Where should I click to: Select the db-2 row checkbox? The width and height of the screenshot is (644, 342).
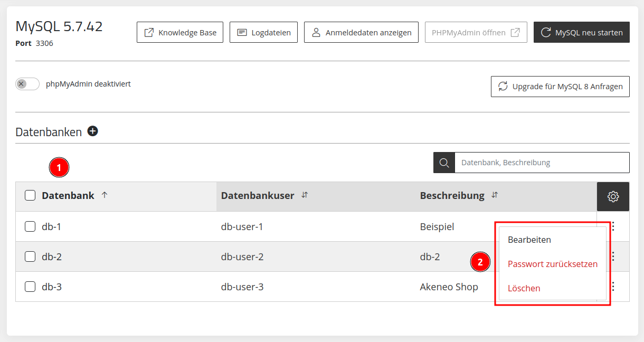pyautogui.click(x=30, y=256)
